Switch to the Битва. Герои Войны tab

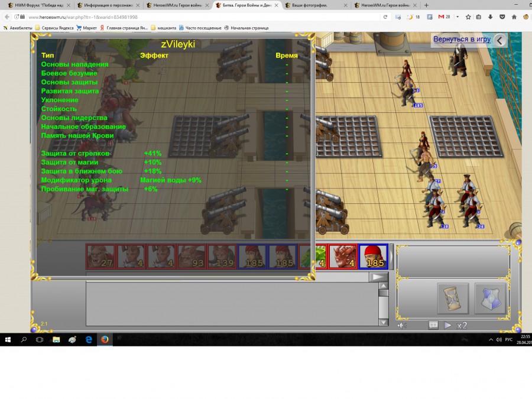coord(247,5)
